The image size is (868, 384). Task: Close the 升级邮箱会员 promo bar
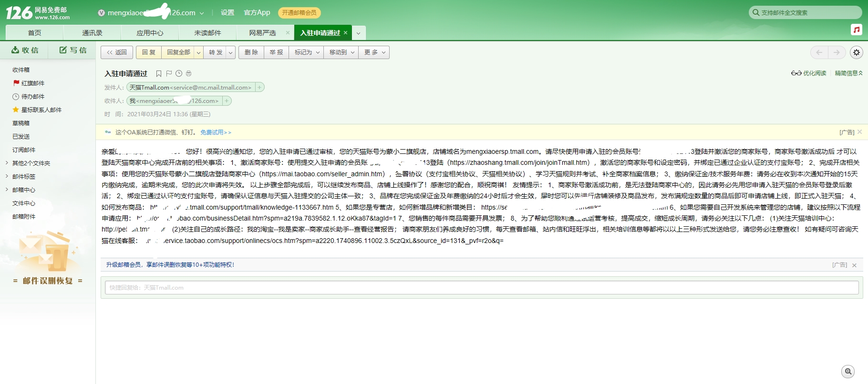[x=854, y=265]
